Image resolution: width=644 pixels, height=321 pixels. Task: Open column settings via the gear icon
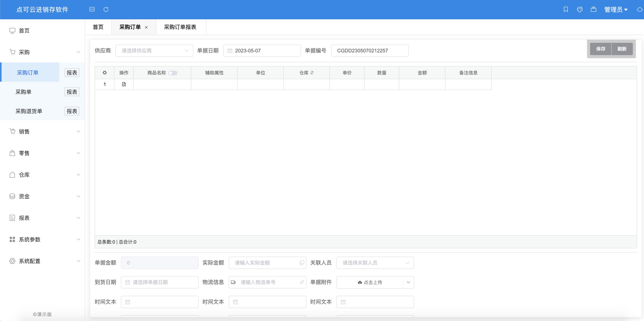pos(105,73)
